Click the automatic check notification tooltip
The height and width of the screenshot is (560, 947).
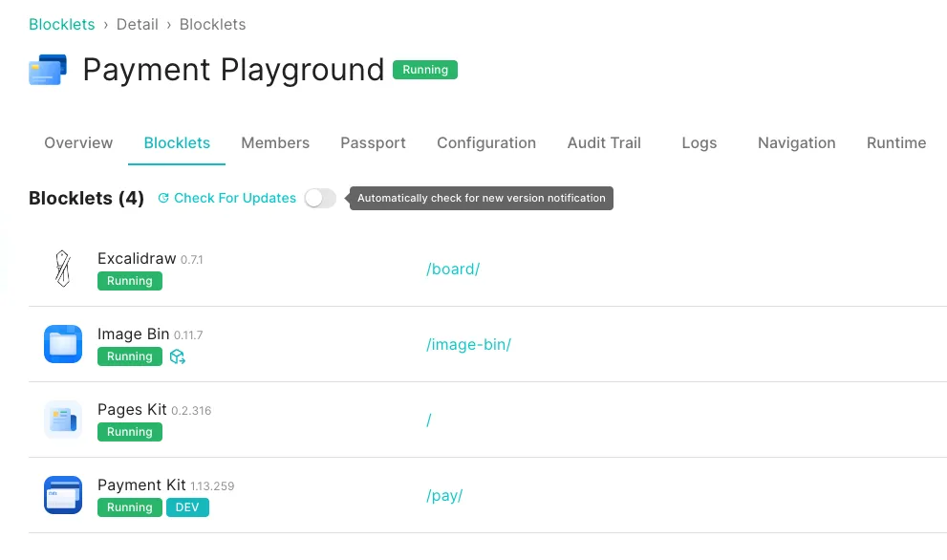pos(482,198)
